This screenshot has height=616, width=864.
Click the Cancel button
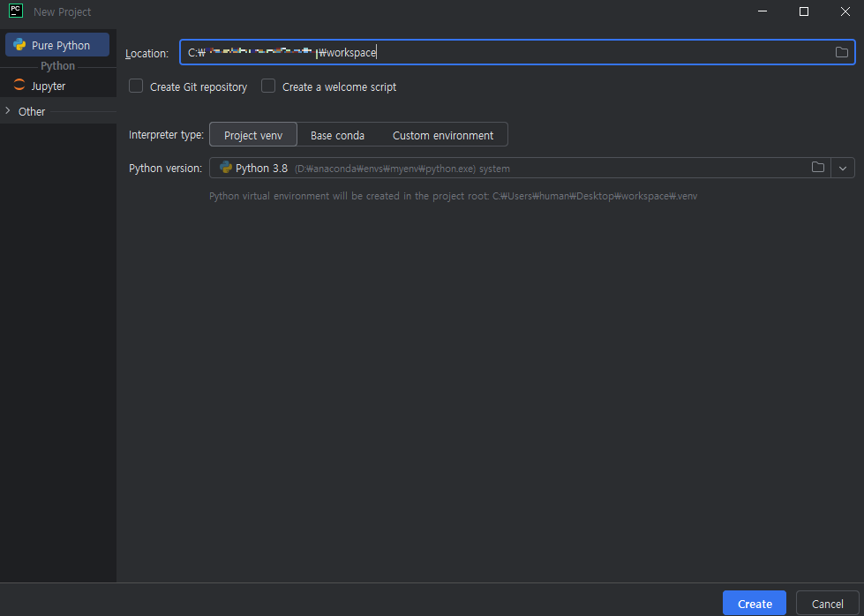pos(827,604)
